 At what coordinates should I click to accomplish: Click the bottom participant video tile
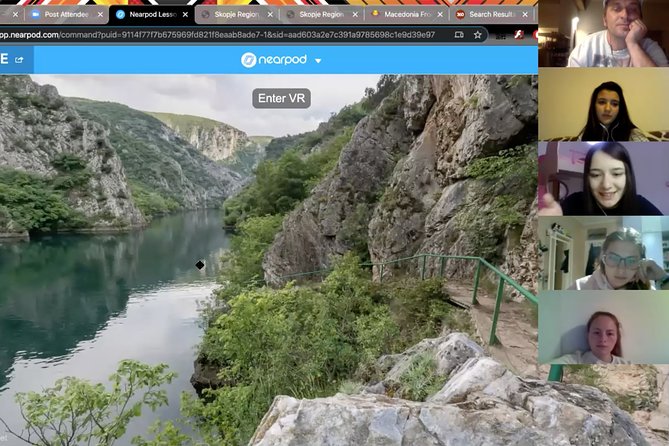604,328
